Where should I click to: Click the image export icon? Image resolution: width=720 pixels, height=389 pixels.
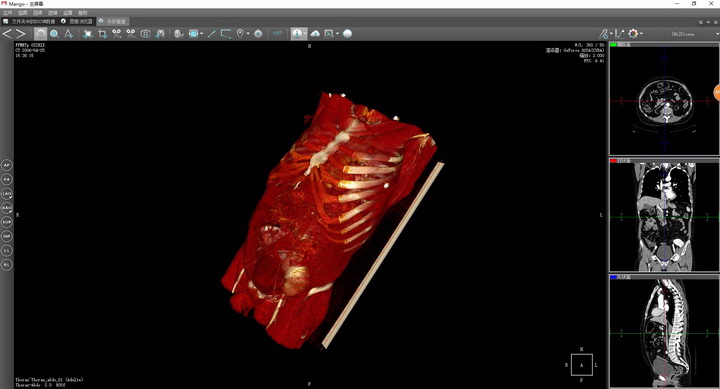coord(329,34)
